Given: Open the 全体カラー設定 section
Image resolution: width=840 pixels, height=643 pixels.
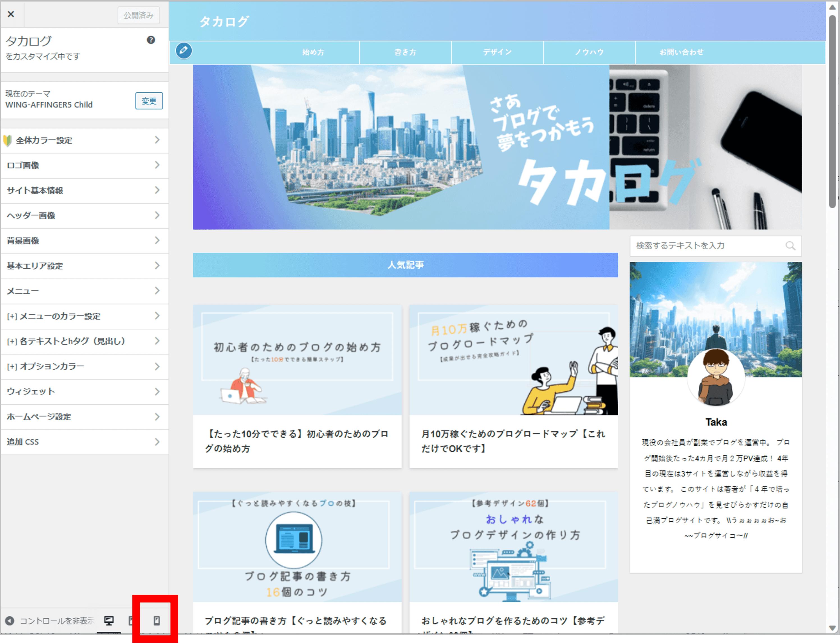Looking at the screenshot, I should (x=85, y=140).
